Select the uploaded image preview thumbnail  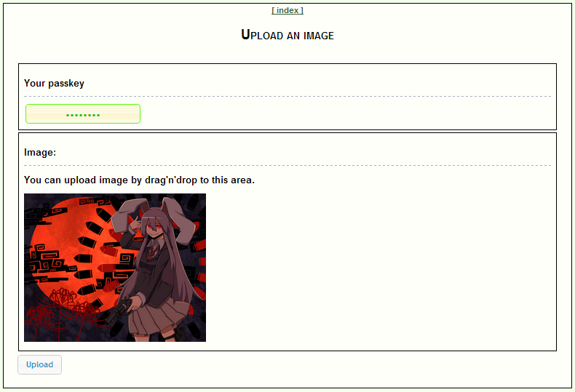click(115, 268)
